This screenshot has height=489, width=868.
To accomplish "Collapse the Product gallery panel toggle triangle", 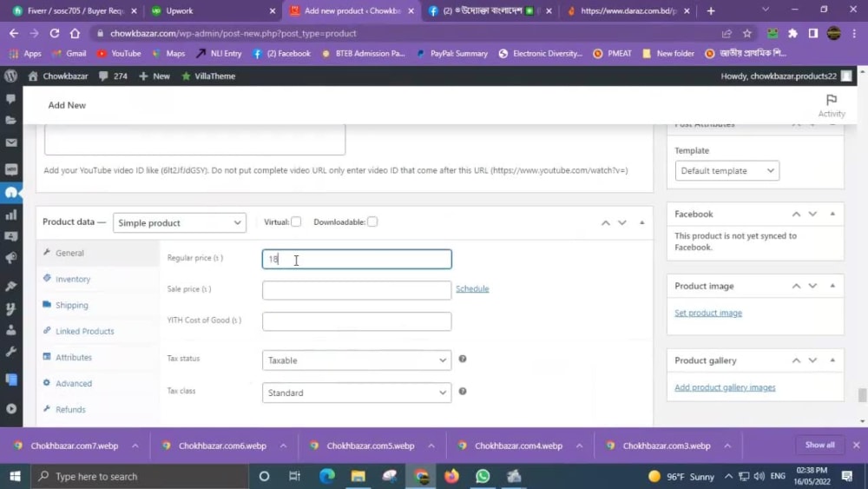I will pos(832,360).
